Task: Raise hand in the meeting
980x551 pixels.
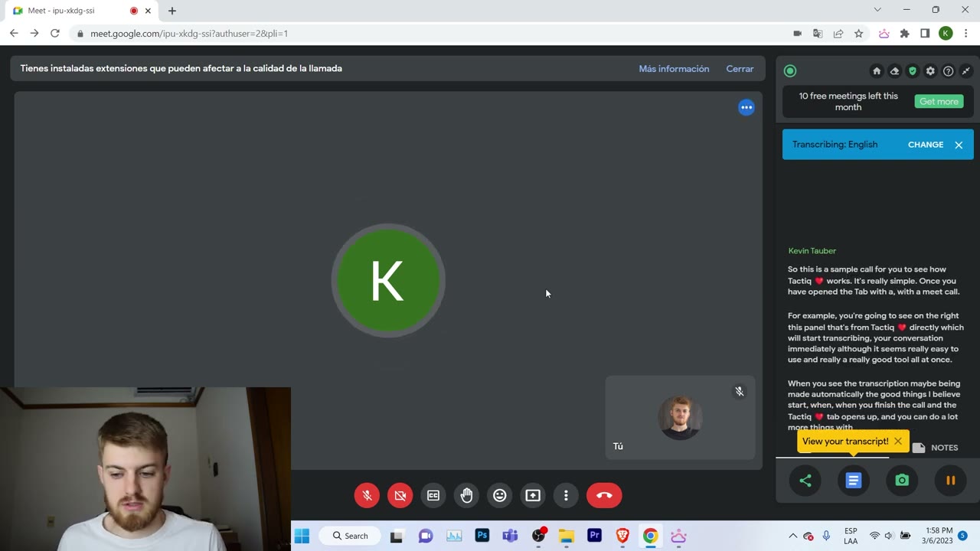Action: 466,495
